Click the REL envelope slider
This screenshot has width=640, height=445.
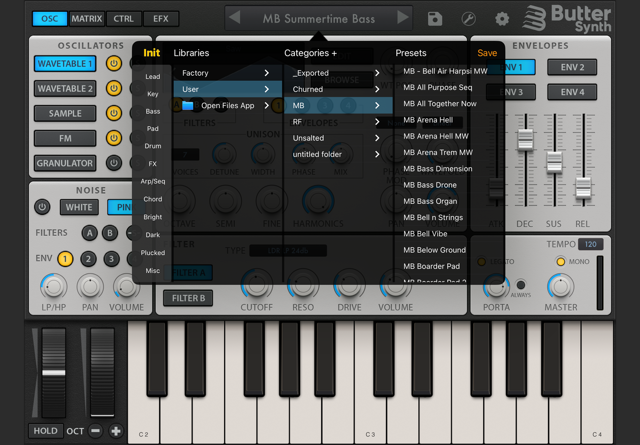click(x=583, y=188)
